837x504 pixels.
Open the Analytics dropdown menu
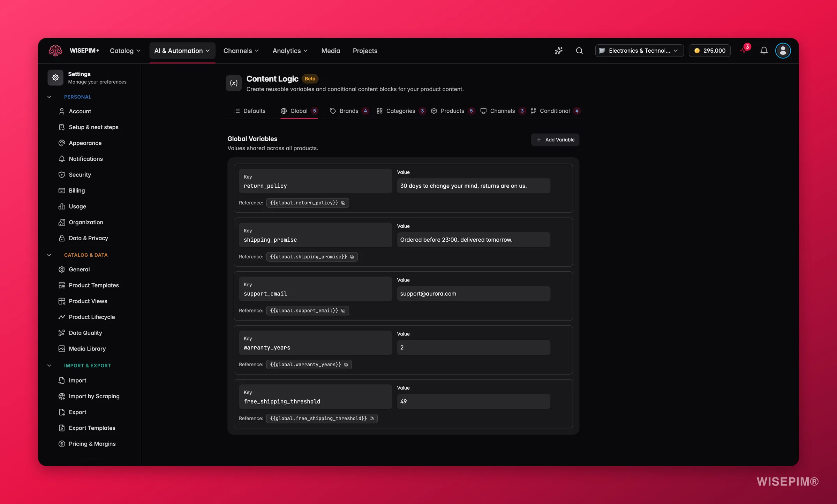click(290, 51)
